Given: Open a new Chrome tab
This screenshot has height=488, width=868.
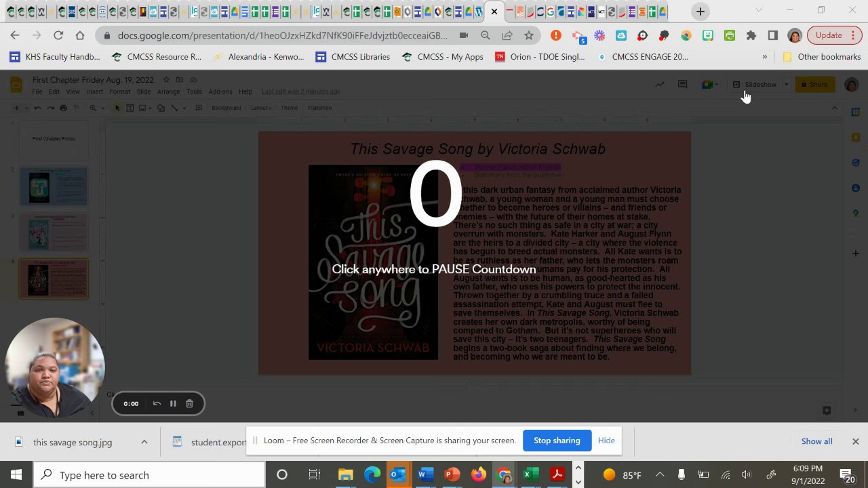Looking at the screenshot, I should (x=700, y=12).
